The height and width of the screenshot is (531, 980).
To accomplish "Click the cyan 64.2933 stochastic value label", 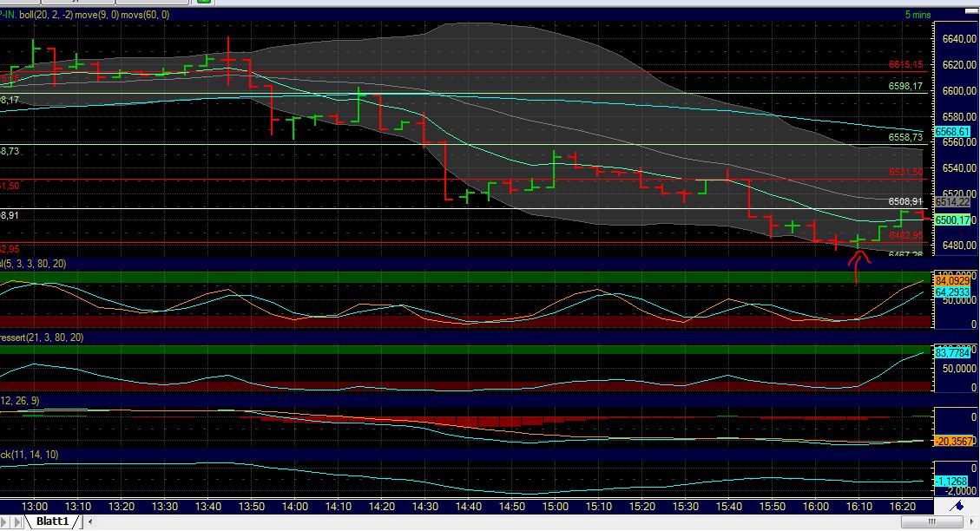I will (x=953, y=293).
